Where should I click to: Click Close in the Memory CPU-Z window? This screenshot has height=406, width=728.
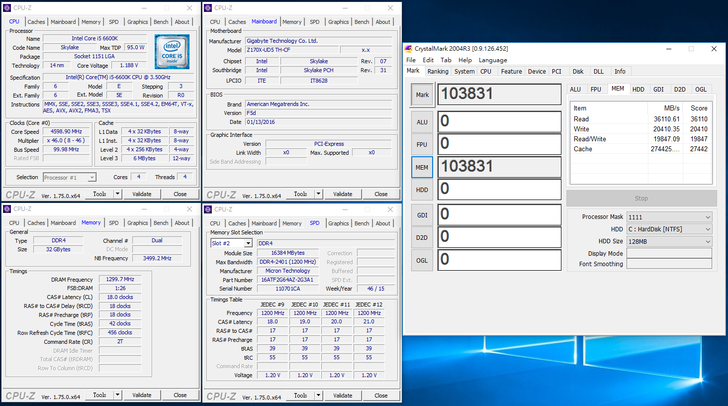(180, 394)
